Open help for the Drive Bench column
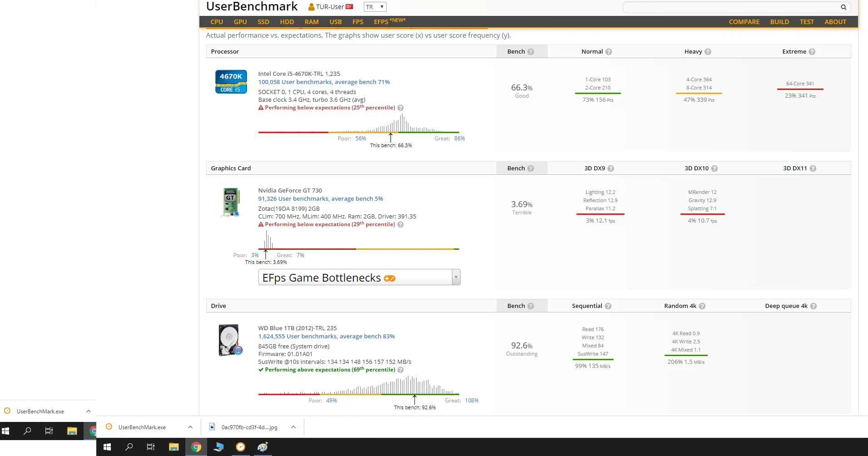This screenshot has height=456, width=868. [x=531, y=306]
